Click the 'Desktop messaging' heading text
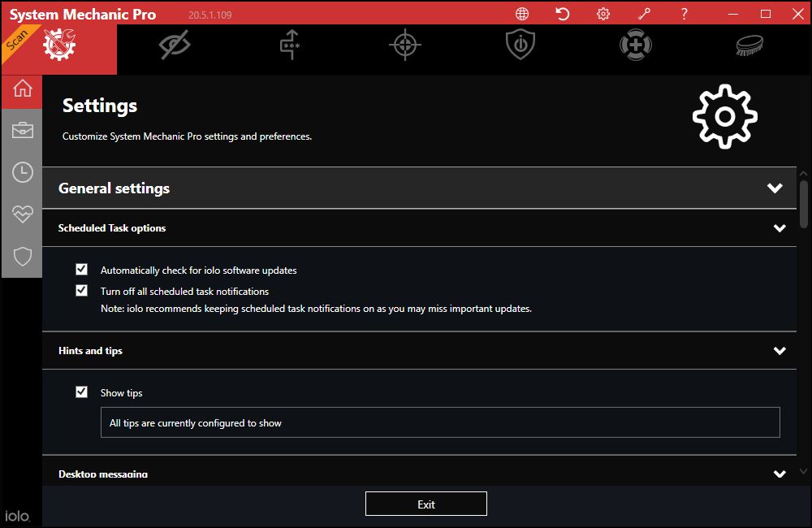This screenshot has height=528, width=812. coord(103,474)
